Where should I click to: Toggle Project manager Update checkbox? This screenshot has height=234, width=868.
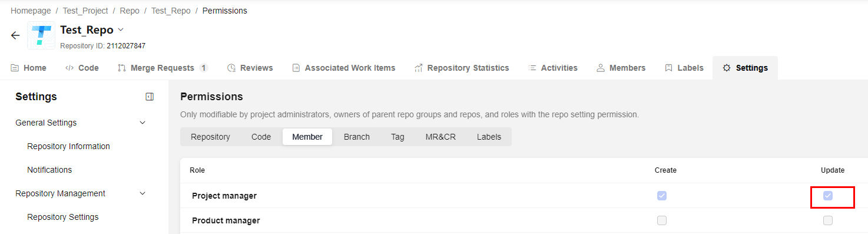point(828,196)
